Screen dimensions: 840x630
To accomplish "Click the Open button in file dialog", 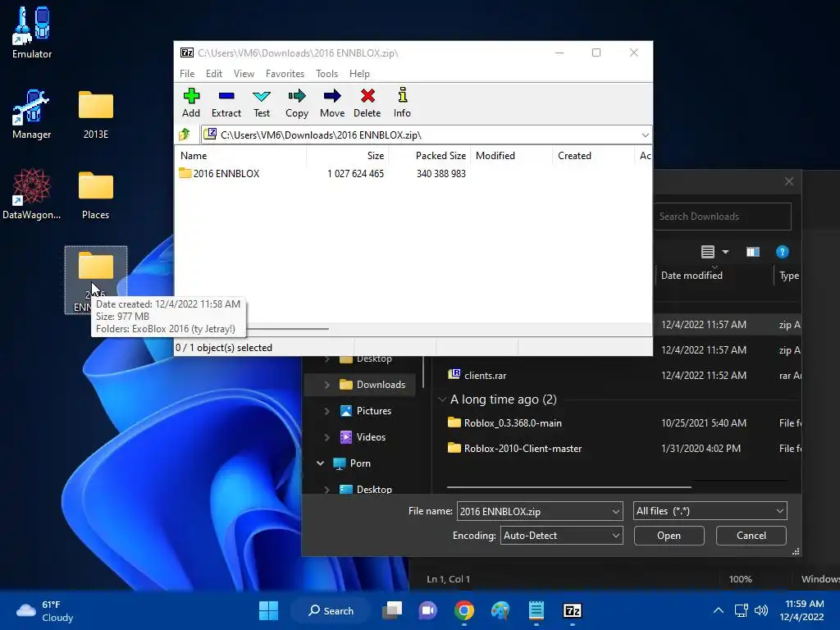I will [669, 536].
